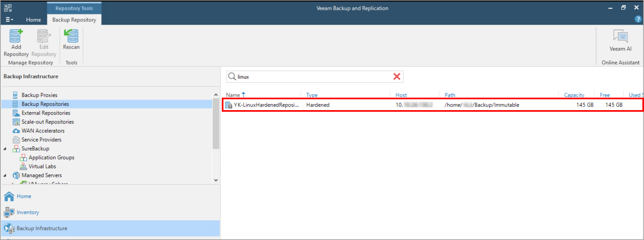Click the Inventory navigation icon
The height and width of the screenshot is (240, 644).
(9, 212)
